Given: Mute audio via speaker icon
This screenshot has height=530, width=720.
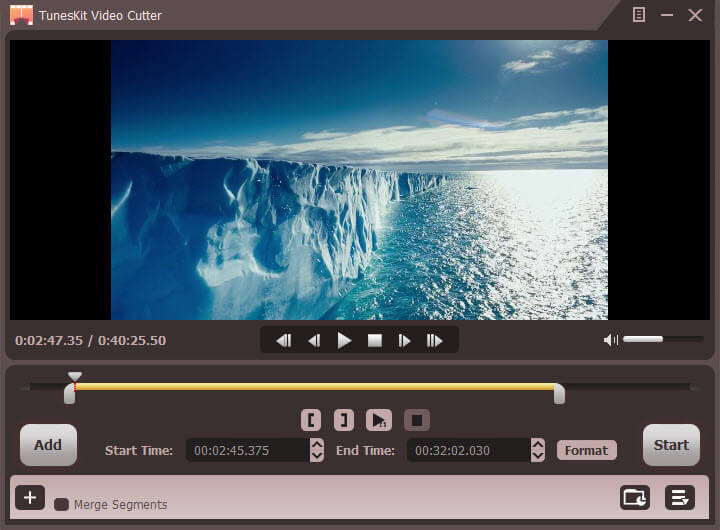Looking at the screenshot, I should 611,340.
